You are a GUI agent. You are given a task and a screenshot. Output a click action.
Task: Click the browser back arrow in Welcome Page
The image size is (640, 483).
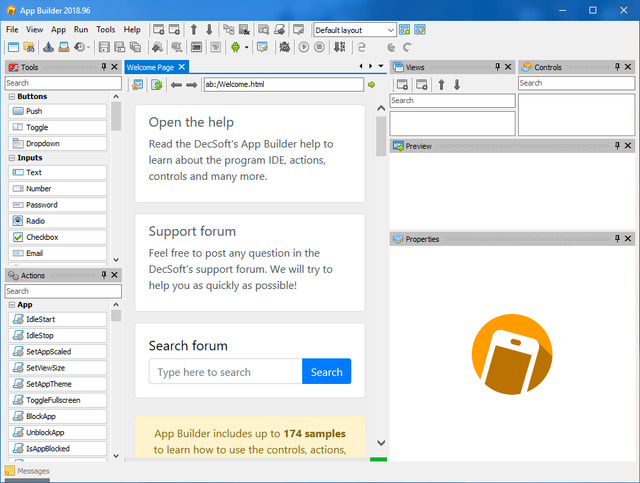176,85
